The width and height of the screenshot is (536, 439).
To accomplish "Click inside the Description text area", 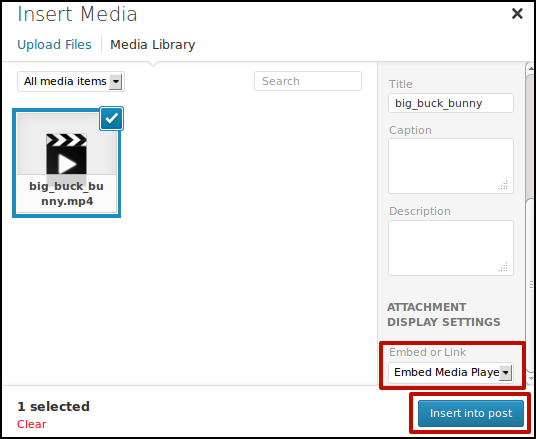I will click(x=451, y=248).
